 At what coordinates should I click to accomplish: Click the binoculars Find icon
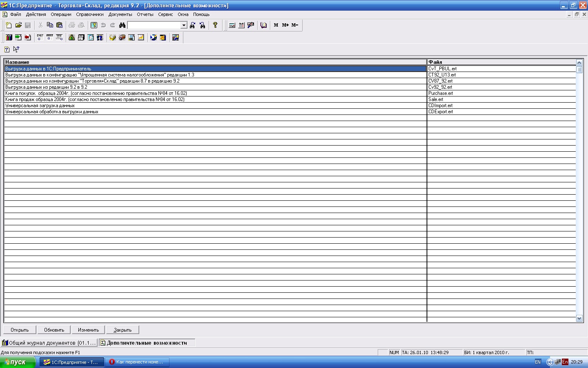click(122, 25)
